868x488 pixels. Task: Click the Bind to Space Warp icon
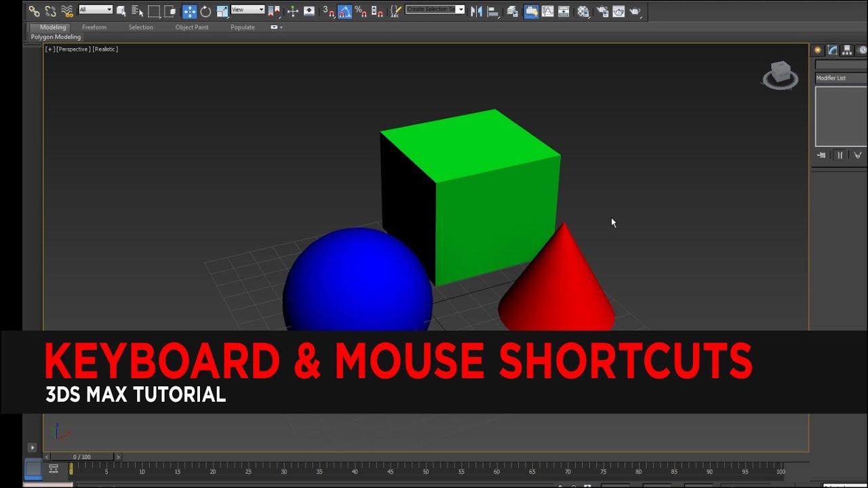(x=67, y=11)
